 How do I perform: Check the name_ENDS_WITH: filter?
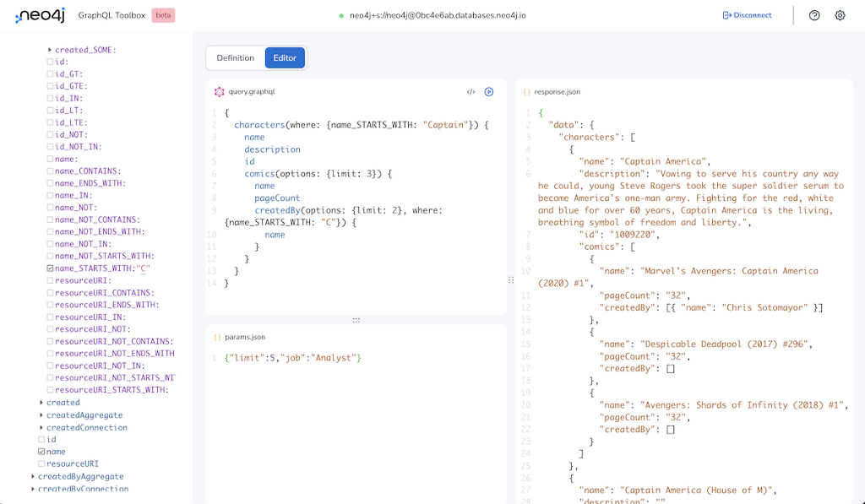click(50, 183)
